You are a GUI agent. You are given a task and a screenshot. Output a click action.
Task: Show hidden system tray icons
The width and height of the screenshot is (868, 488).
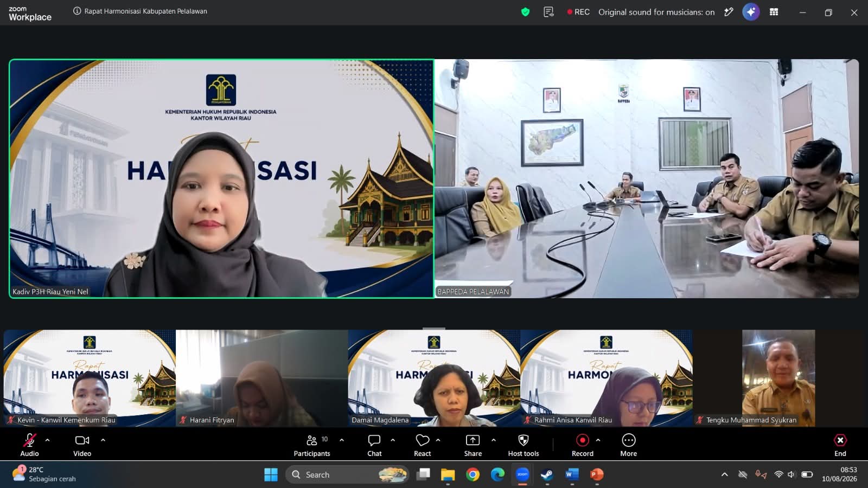click(724, 474)
